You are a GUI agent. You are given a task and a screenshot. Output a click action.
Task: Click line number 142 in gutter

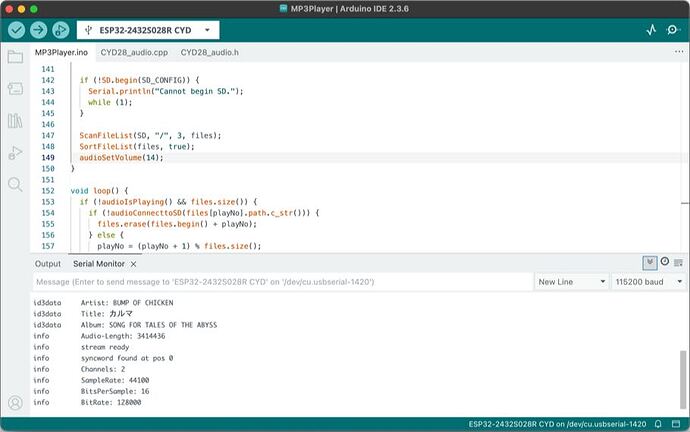click(48, 80)
